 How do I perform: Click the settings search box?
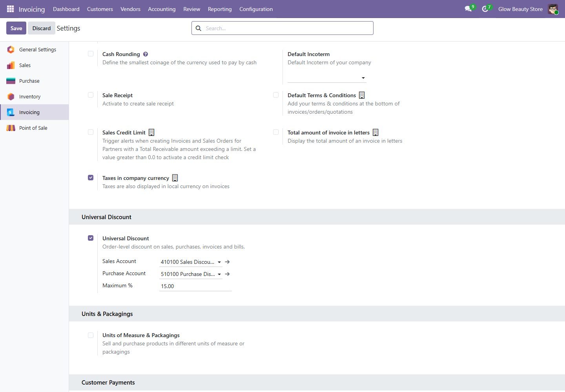(x=282, y=28)
